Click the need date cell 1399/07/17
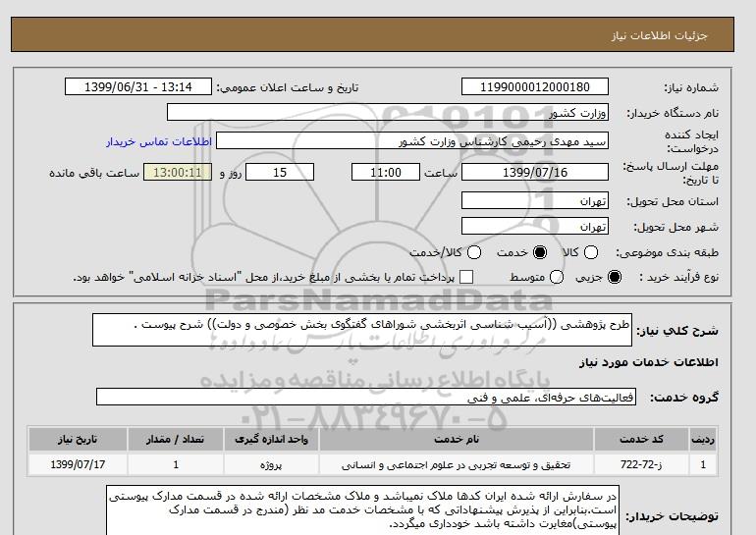The height and width of the screenshot is (535, 756). (78, 464)
